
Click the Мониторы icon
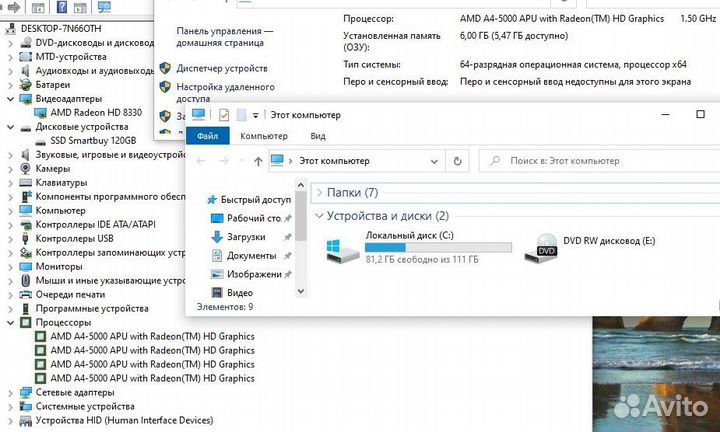click(x=26, y=267)
